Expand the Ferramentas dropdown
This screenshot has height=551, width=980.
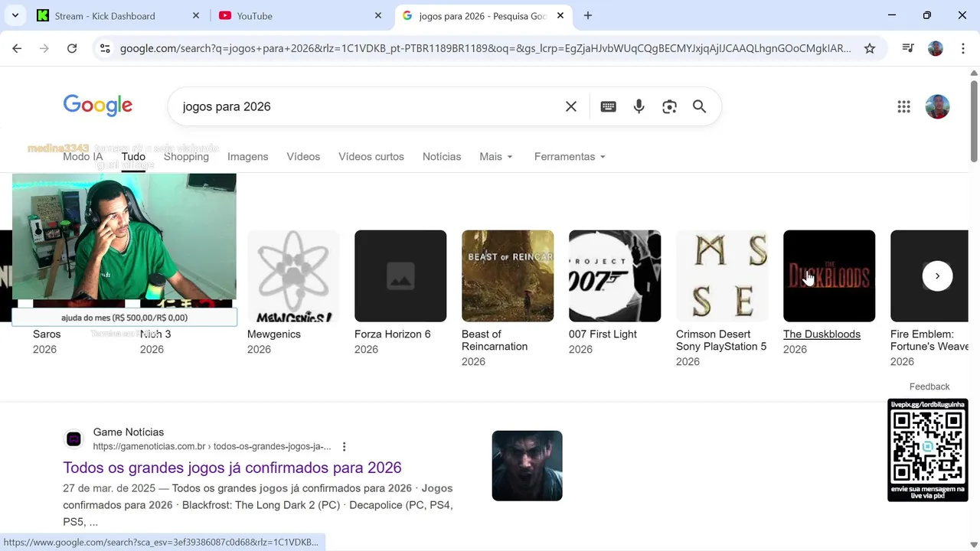pos(570,156)
